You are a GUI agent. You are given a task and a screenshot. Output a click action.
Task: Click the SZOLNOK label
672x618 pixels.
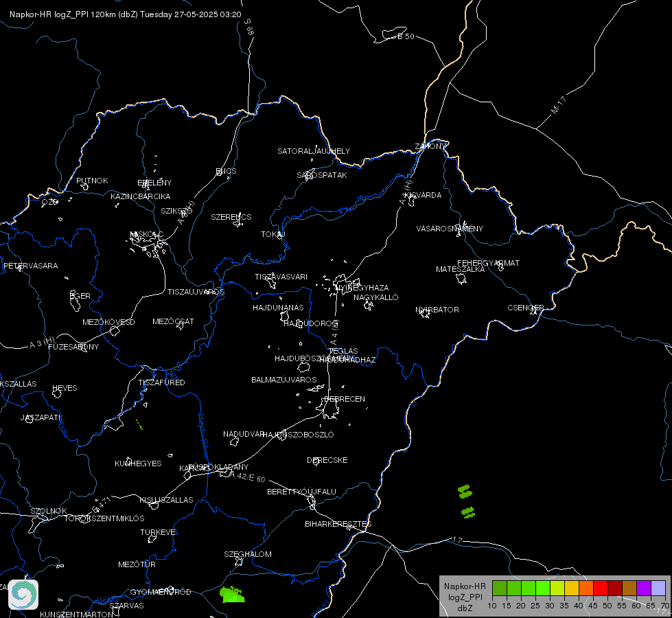click(49, 511)
